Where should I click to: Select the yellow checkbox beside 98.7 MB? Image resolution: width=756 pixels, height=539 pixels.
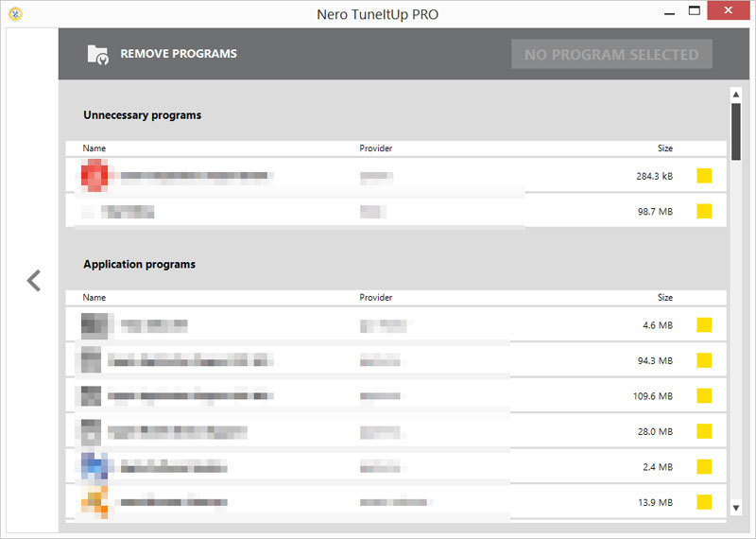pos(704,212)
